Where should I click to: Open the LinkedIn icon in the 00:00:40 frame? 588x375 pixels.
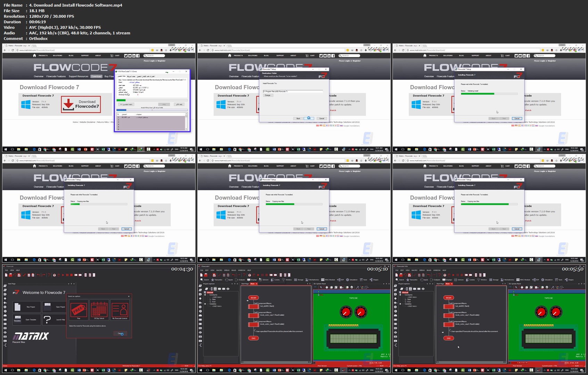click(134, 56)
